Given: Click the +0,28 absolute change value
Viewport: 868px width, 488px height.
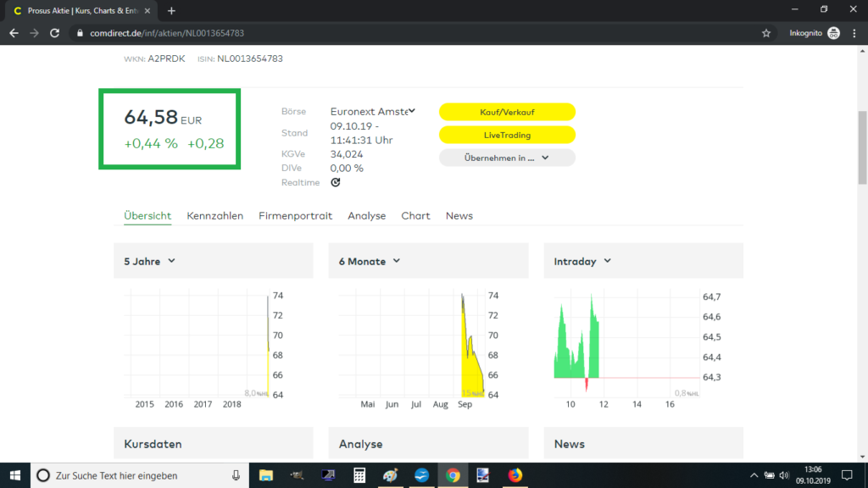Looking at the screenshot, I should [x=205, y=144].
